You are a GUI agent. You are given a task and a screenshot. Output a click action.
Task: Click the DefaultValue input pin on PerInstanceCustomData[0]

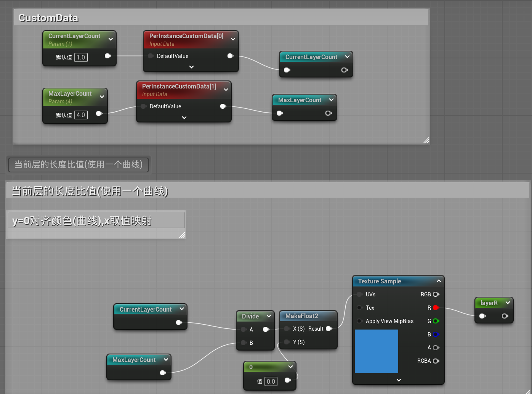click(x=151, y=56)
